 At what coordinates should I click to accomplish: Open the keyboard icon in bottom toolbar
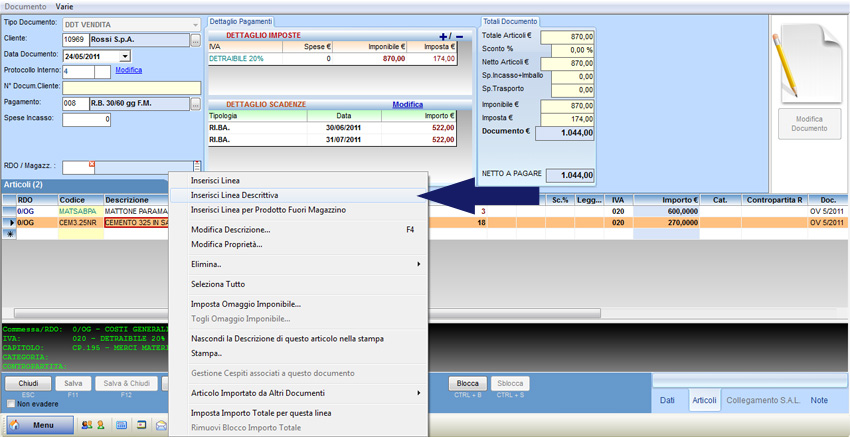(x=121, y=425)
